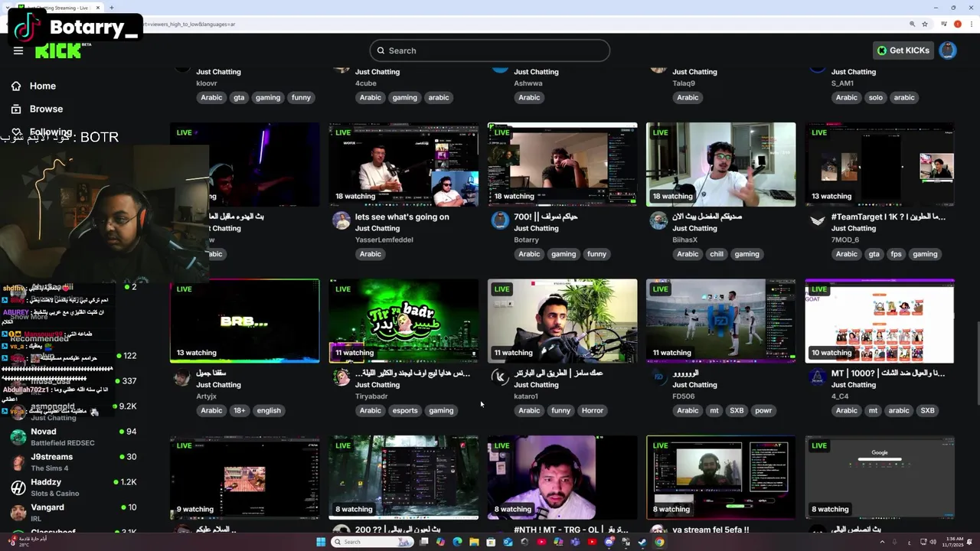The image size is (980, 551).
Task: Open 4_C4 stream thumbnail with 10 watching
Action: tap(880, 321)
